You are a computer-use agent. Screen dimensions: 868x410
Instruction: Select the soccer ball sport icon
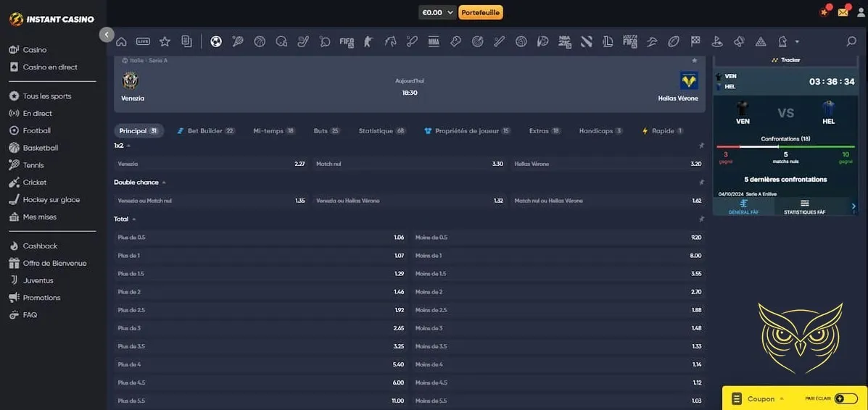(x=216, y=41)
